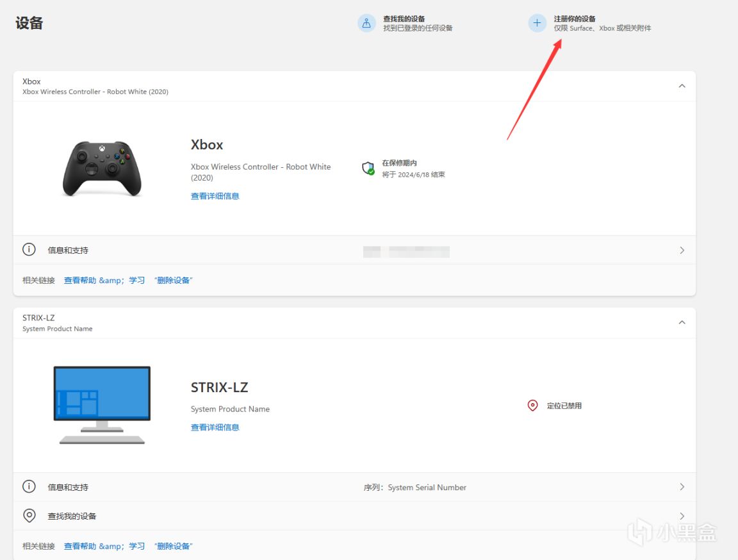Screen dimensions: 738x560
Task: Expand STRIX-LZ 查找我的设备 row arrow
Action: pos(682,516)
